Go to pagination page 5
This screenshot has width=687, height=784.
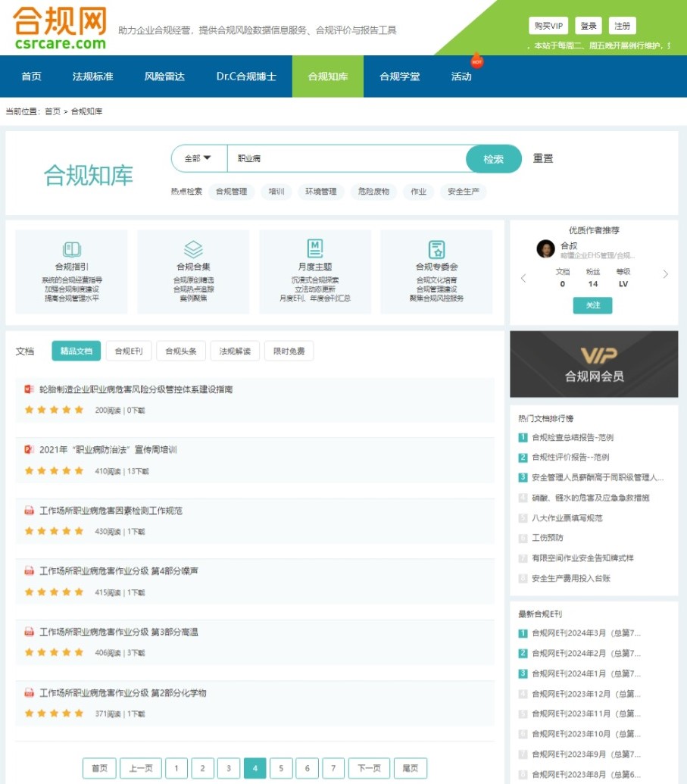pyautogui.click(x=281, y=768)
